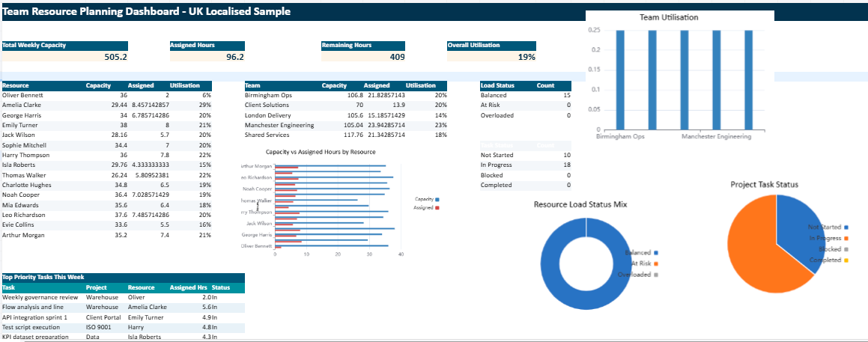This screenshot has width=868, height=342.
Task: Click the Total Weekly Capacity value 505.2
Action: point(115,57)
